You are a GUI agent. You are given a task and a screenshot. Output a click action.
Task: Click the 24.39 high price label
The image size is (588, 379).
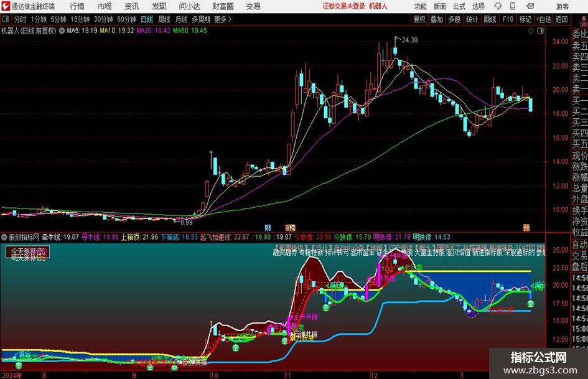click(x=409, y=40)
